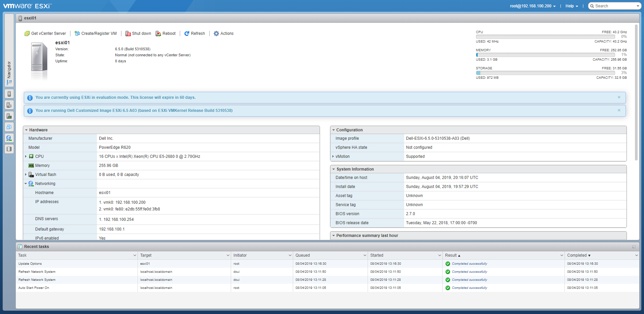
Task: Open the Actions menu
Action: pos(224,34)
